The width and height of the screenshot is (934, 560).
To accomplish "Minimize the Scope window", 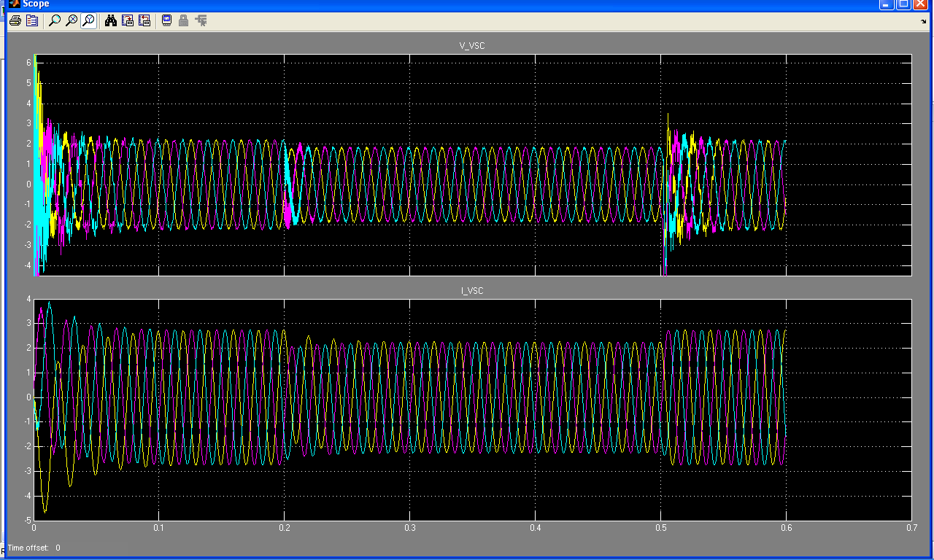I will [x=887, y=4].
